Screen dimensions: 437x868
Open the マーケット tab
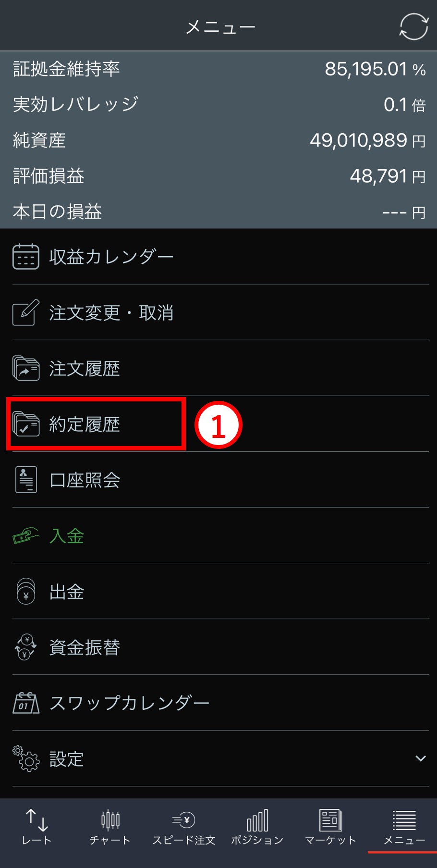(330, 827)
